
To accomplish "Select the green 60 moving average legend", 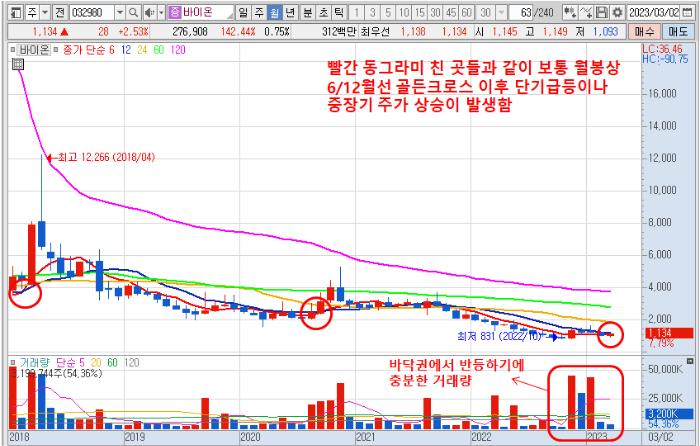I will 158,50.
